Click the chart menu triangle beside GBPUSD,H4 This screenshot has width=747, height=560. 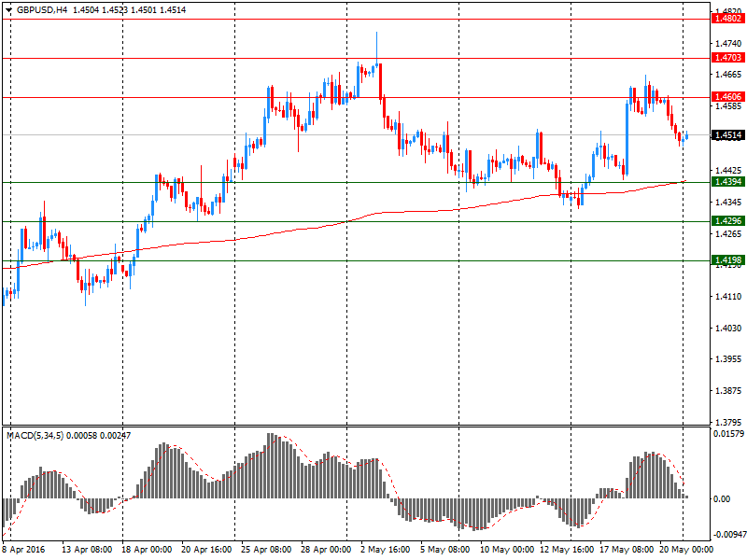(8, 10)
